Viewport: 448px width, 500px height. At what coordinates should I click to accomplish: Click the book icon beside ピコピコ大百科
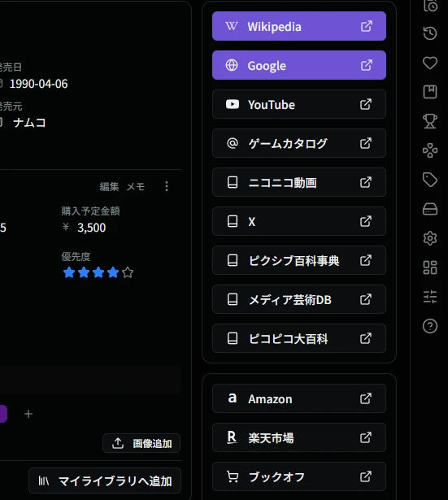233,338
